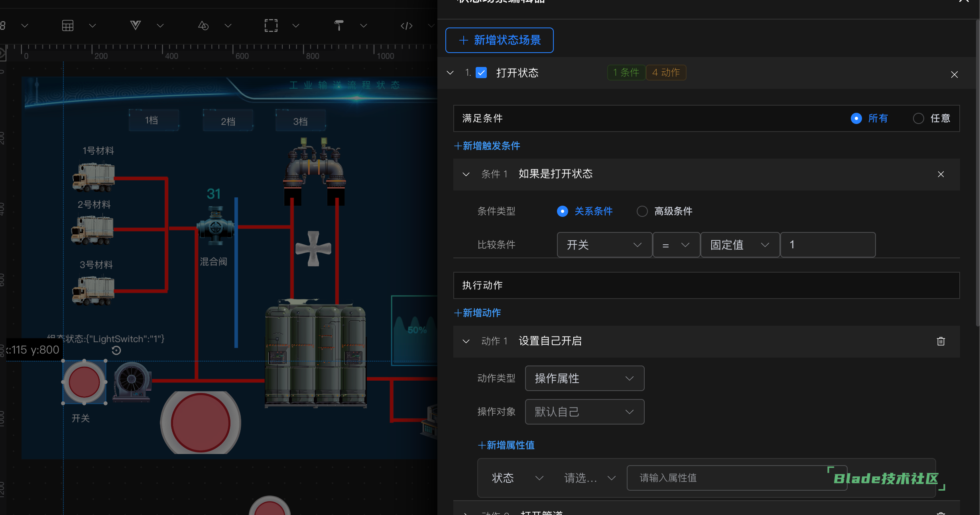Click the code brackets toolbar icon
Screen dimensions: 980x515
(406, 26)
